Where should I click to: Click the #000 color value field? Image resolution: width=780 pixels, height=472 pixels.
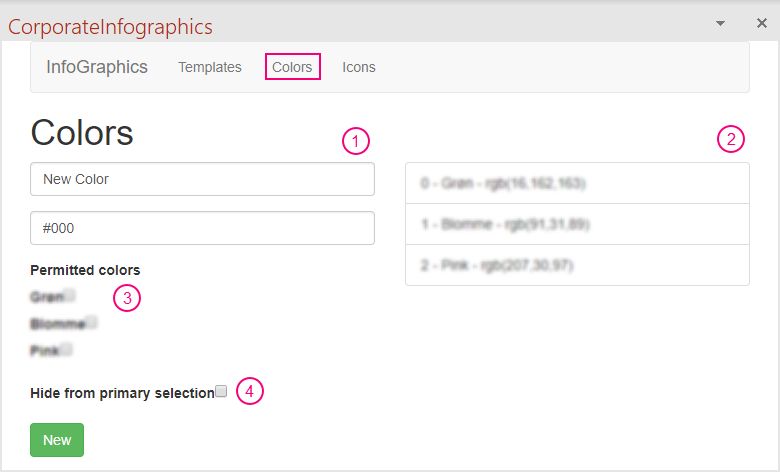click(x=202, y=228)
